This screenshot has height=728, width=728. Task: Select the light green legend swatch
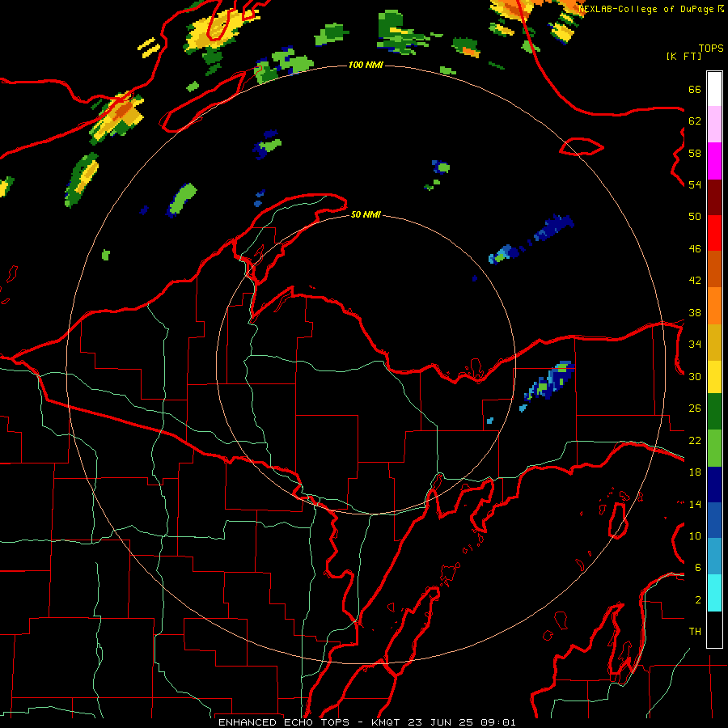[x=714, y=448]
